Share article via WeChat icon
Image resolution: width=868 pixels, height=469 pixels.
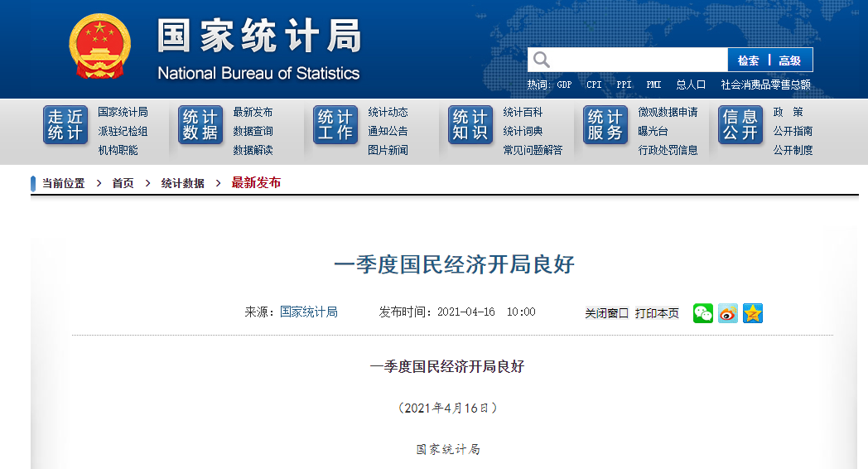coord(703,313)
